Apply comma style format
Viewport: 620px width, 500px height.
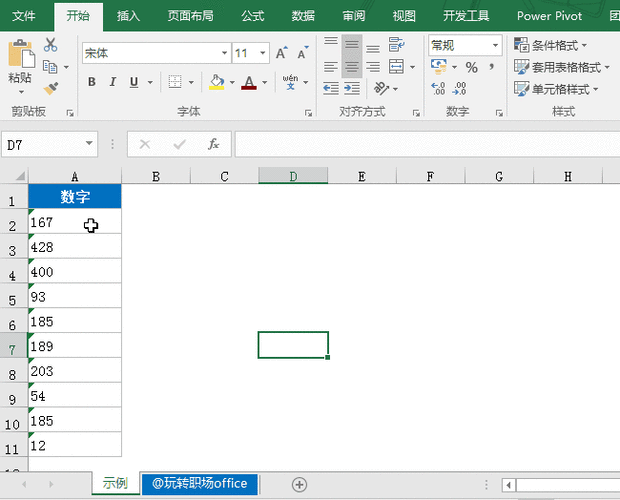[x=491, y=66]
